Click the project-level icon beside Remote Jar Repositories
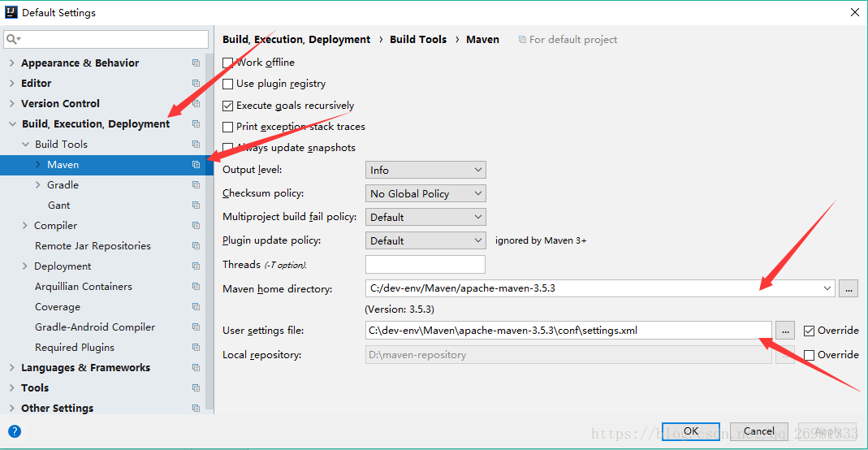 196,246
